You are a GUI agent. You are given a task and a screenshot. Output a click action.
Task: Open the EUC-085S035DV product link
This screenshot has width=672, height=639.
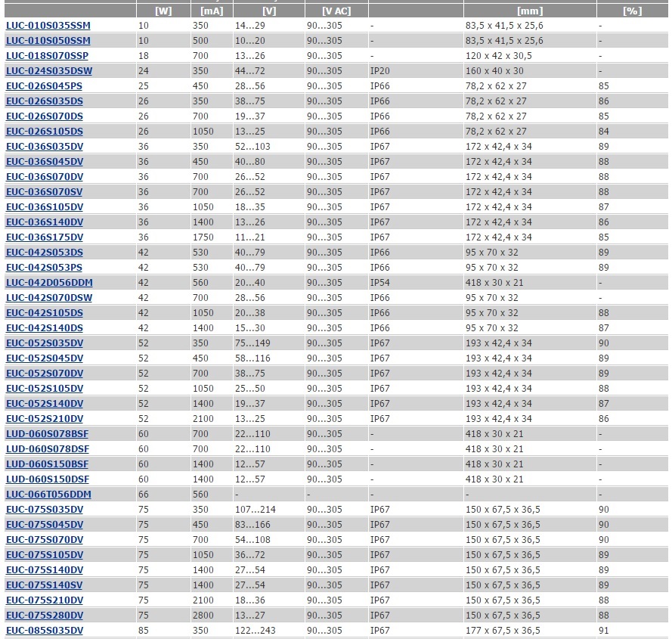click(x=45, y=630)
